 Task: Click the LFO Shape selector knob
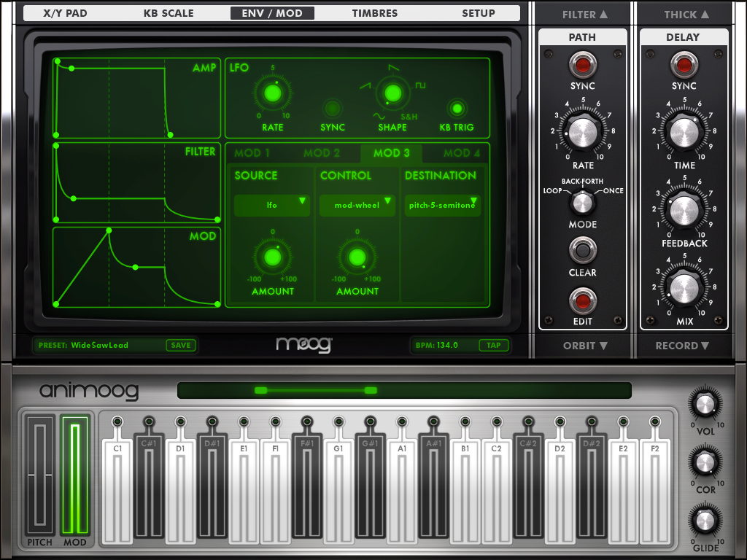tap(392, 93)
